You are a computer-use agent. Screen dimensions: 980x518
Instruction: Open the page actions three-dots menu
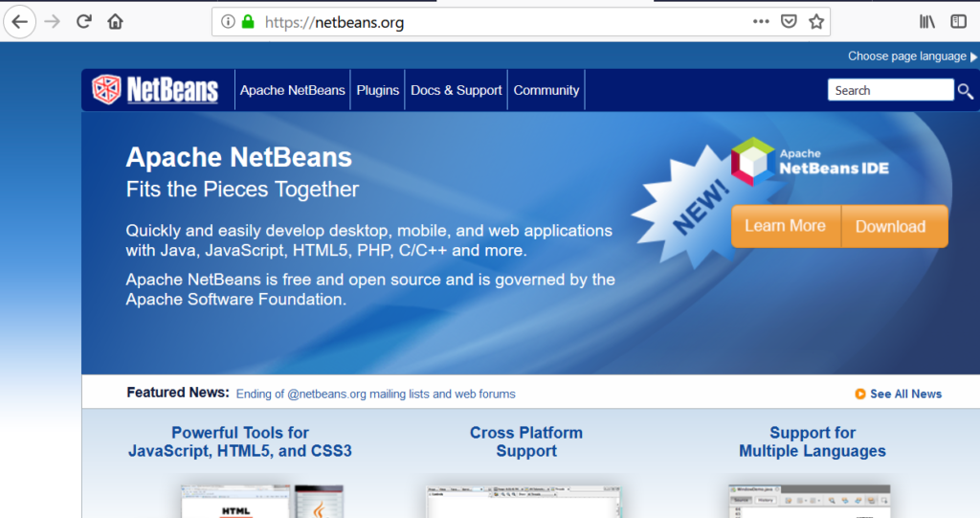[x=761, y=21]
